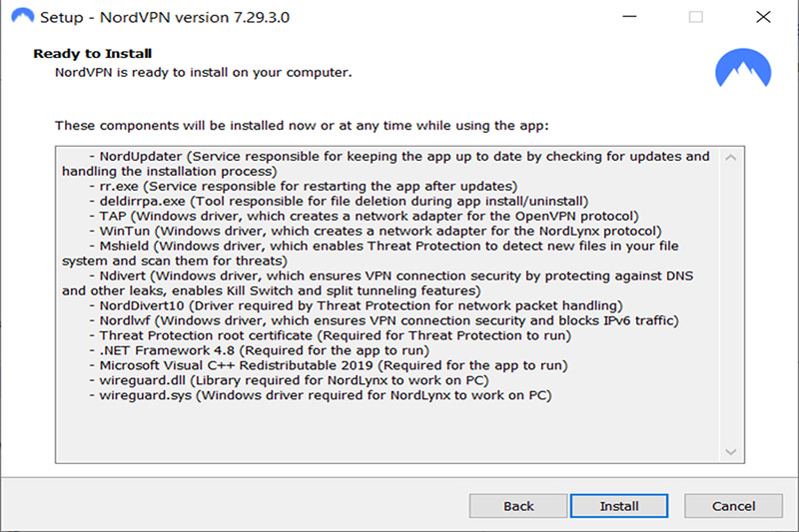Click the scrollbar up arrow
The width and height of the screenshot is (799, 532).
click(731, 158)
